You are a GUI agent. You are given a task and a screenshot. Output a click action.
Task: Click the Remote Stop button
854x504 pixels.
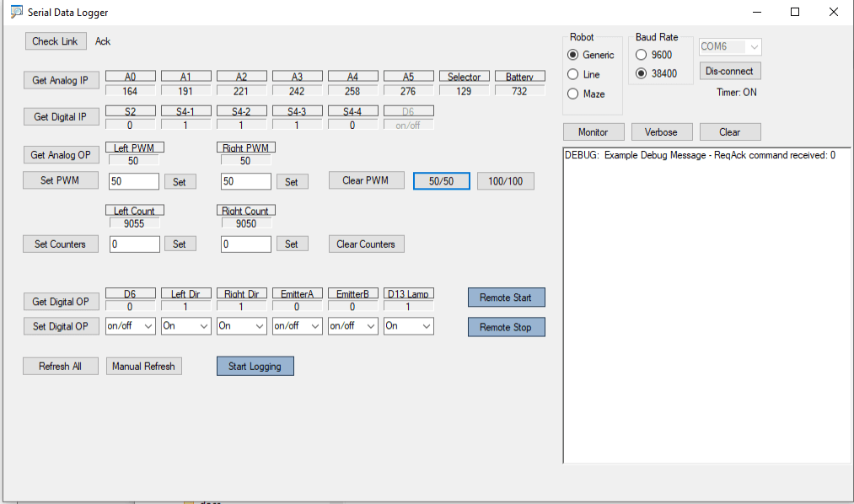pos(507,327)
